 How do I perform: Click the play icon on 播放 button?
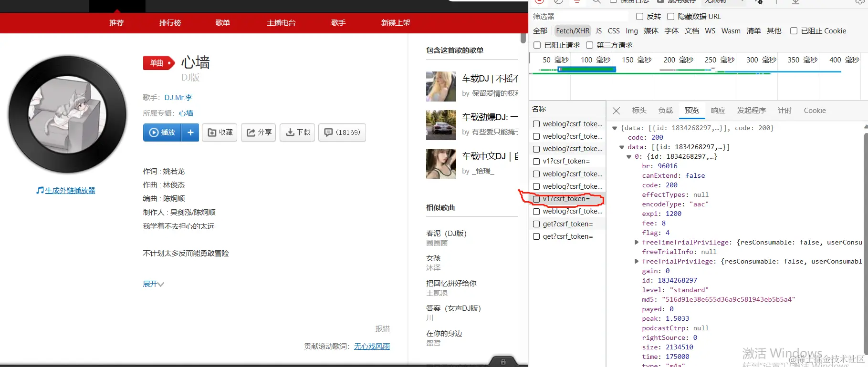coord(154,133)
